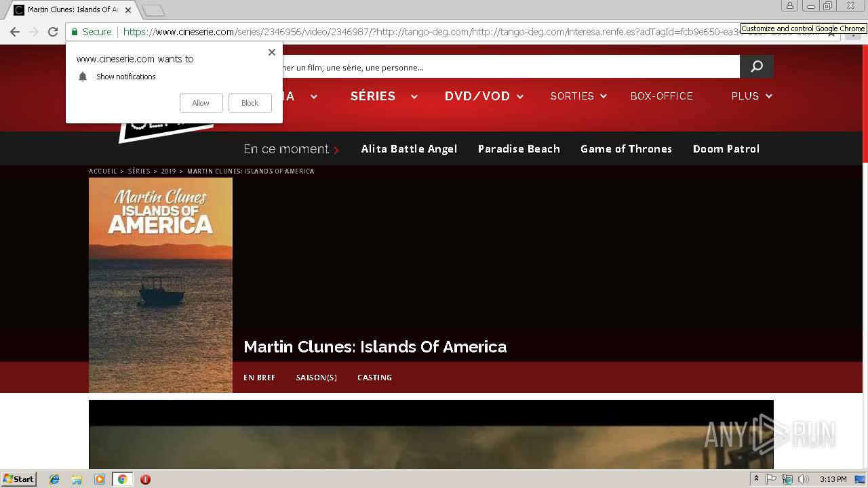Screen dimensions: 868x488
Task: Open Paradise Beach trending link
Action: [519, 149]
